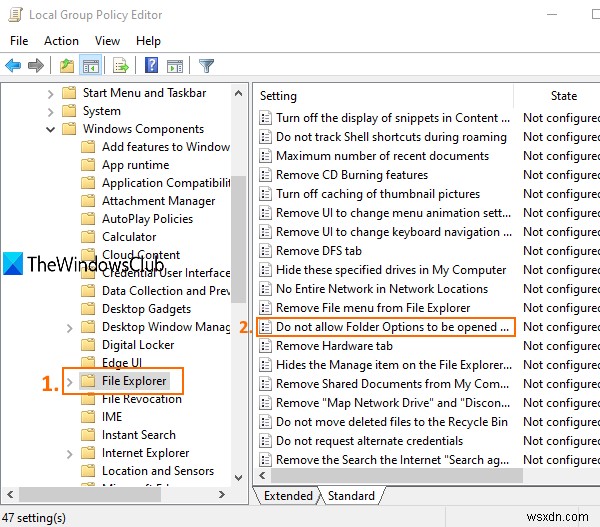The width and height of the screenshot is (600, 527).
Task: Collapse the Windows Components node
Action: click(x=50, y=129)
